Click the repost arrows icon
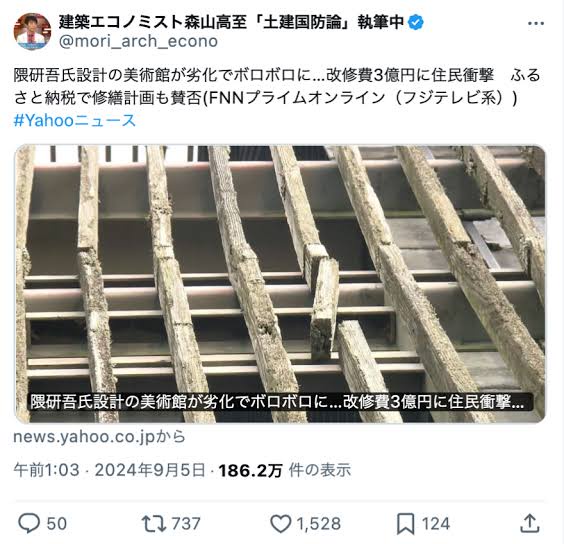 click(x=154, y=524)
